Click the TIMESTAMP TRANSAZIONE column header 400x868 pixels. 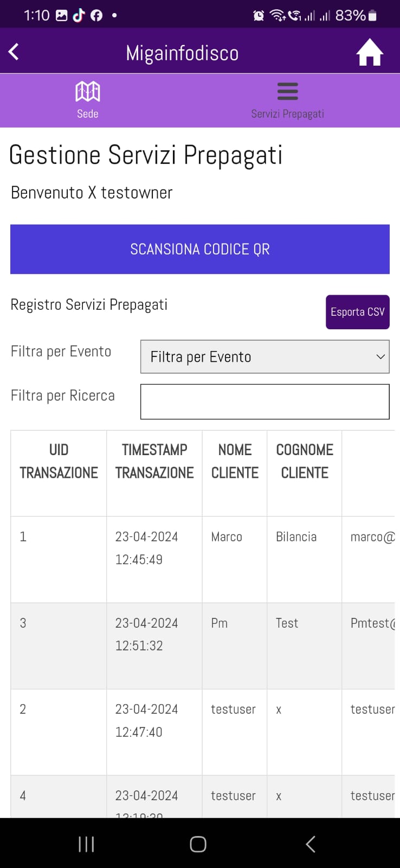click(154, 462)
